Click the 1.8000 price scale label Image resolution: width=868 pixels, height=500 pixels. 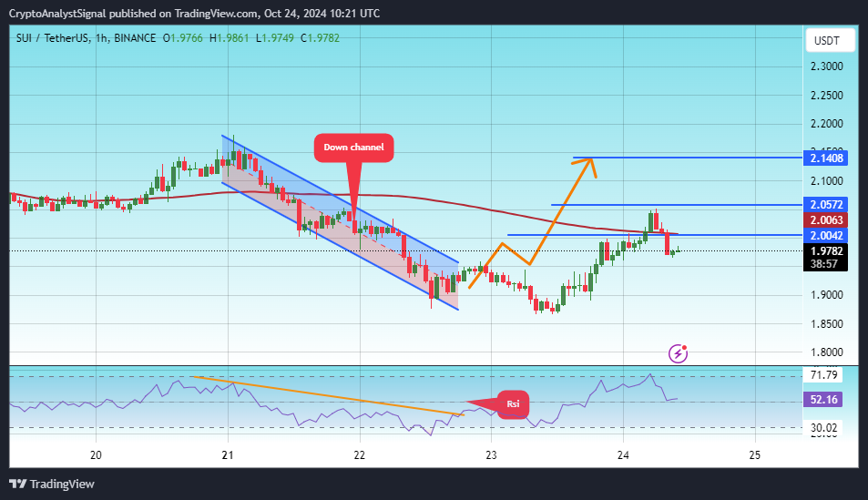(x=826, y=352)
